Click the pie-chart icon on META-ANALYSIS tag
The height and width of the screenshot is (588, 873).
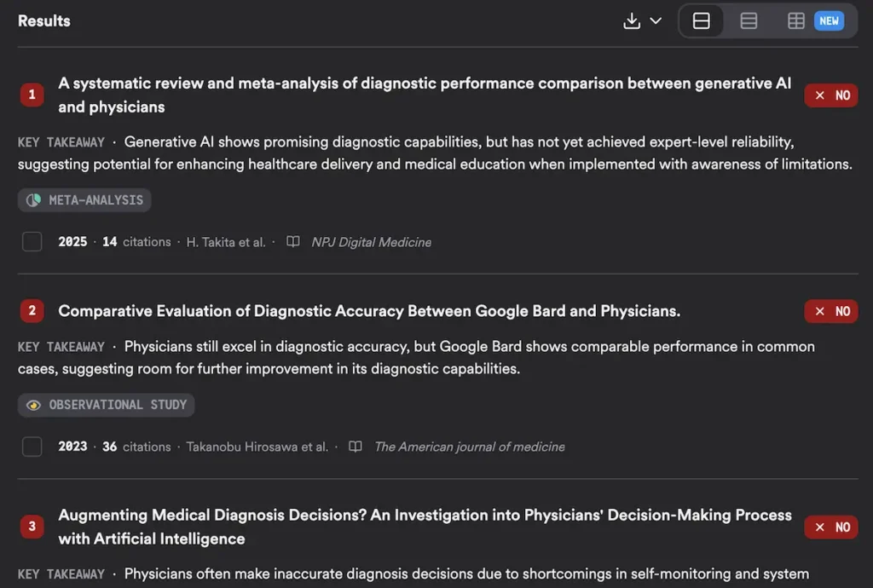[x=32, y=199]
